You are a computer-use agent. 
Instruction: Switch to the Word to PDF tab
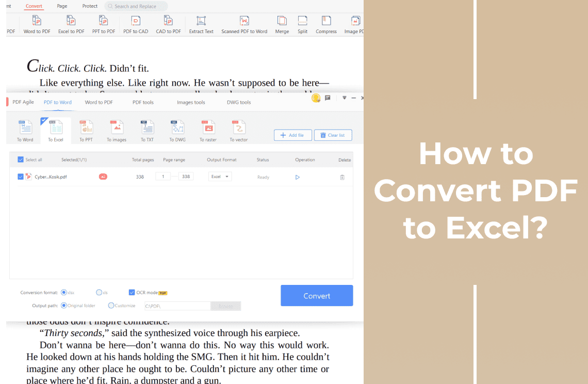99,102
